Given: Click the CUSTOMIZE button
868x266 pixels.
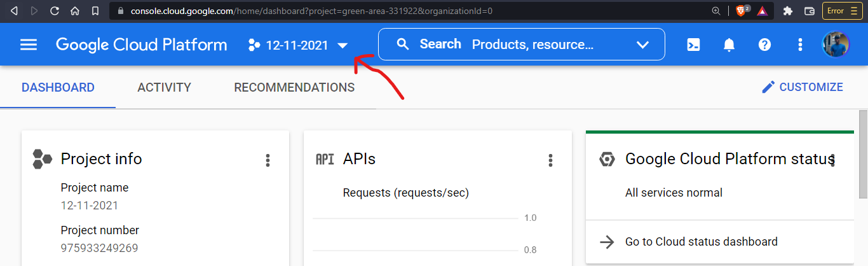Looking at the screenshot, I should coord(803,87).
